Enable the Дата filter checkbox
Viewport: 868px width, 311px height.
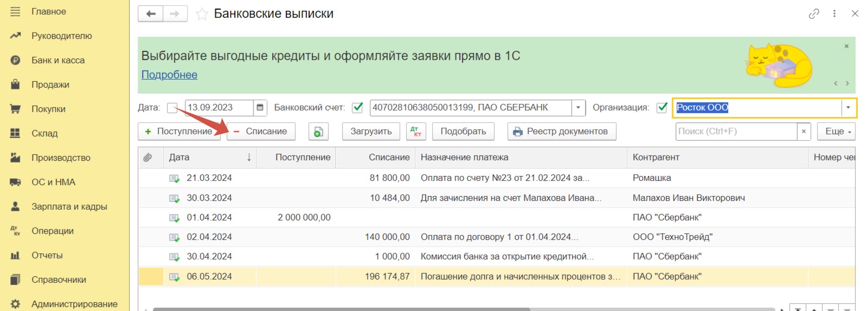pyautogui.click(x=172, y=108)
